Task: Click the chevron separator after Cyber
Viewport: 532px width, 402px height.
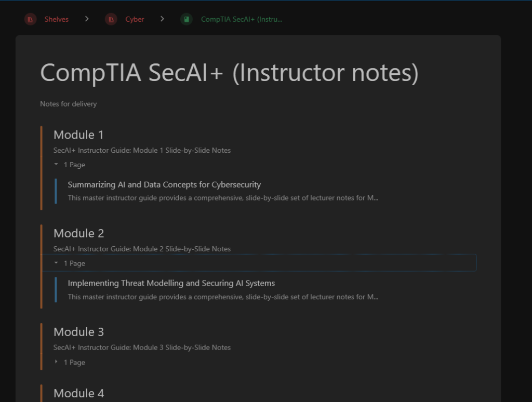Action: (x=162, y=19)
